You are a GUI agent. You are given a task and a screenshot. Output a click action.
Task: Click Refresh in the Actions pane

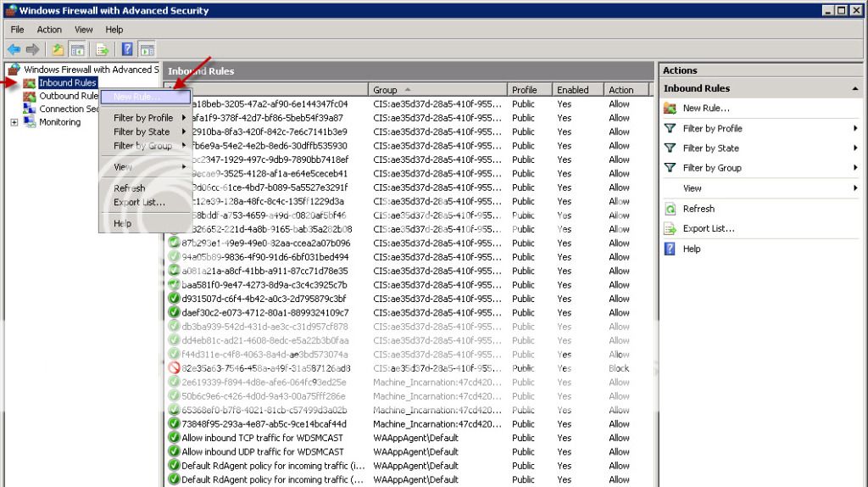point(698,209)
